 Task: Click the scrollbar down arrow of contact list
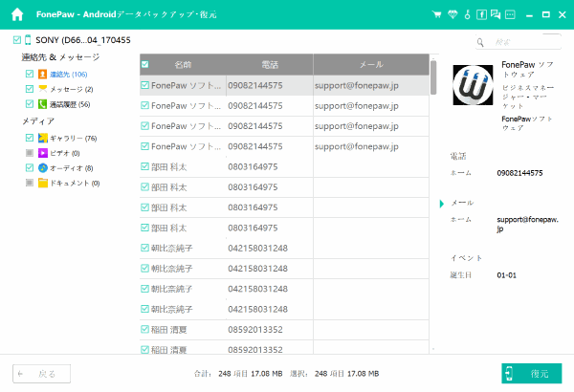(433, 349)
